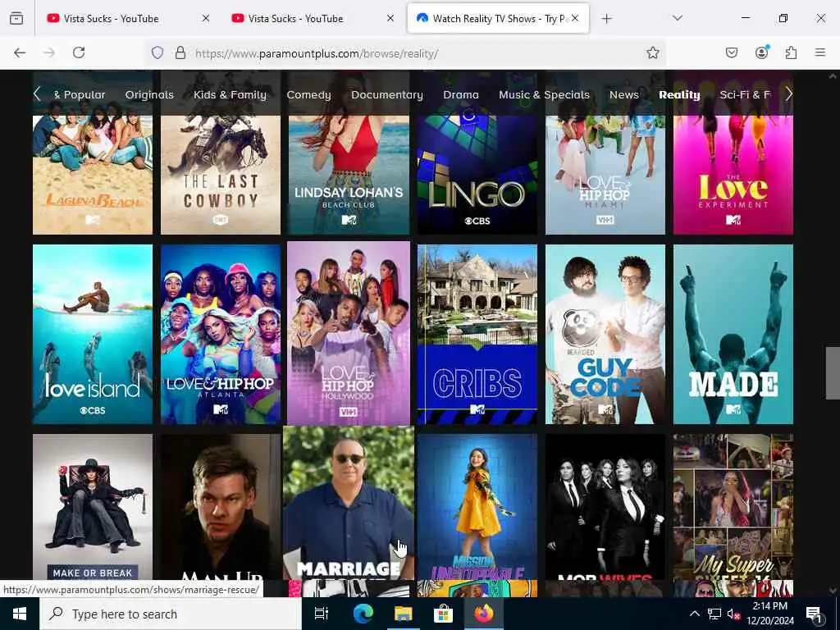This screenshot has height=630, width=840.
Task: Open Love & Hip Hop Hollywood poster
Action: click(349, 333)
